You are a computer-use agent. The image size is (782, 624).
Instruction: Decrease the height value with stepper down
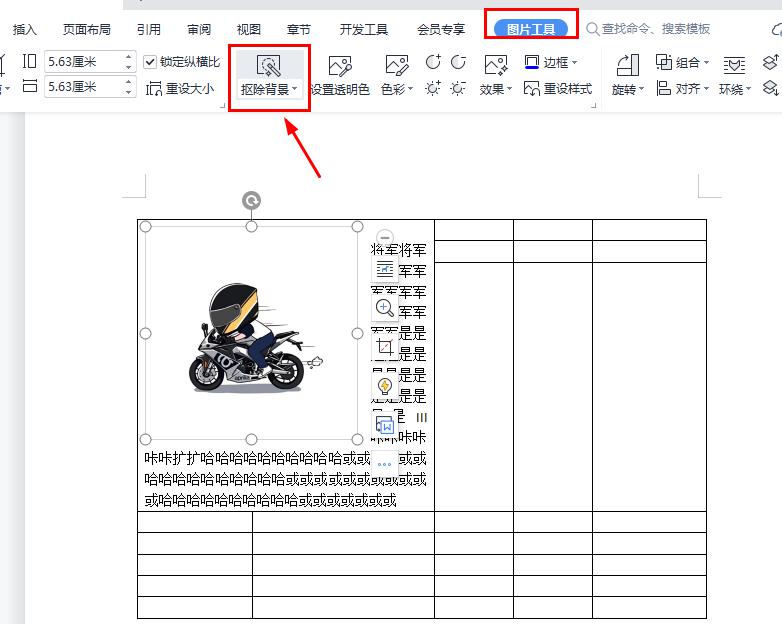tap(129, 67)
